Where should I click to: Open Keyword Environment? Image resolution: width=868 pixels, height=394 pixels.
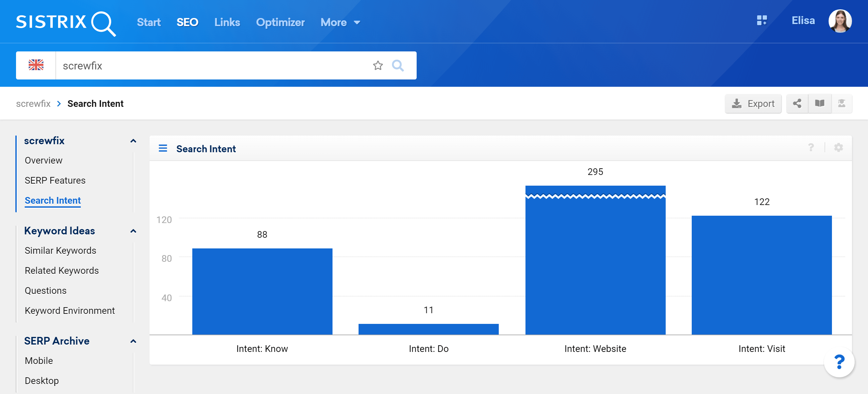coord(70,311)
